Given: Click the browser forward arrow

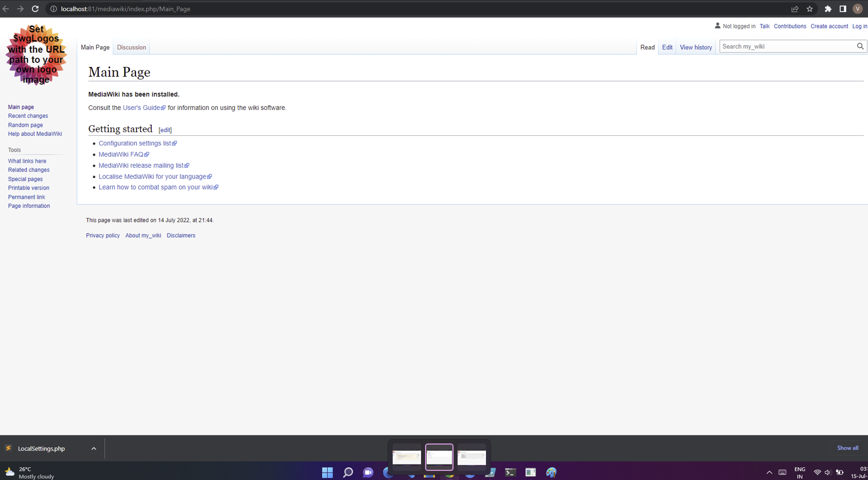Looking at the screenshot, I should [x=20, y=9].
